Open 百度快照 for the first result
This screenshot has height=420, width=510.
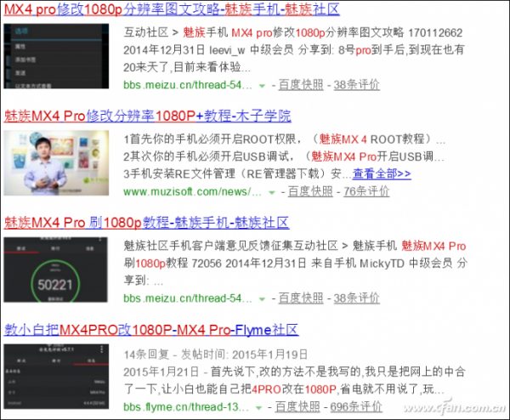[301, 84]
